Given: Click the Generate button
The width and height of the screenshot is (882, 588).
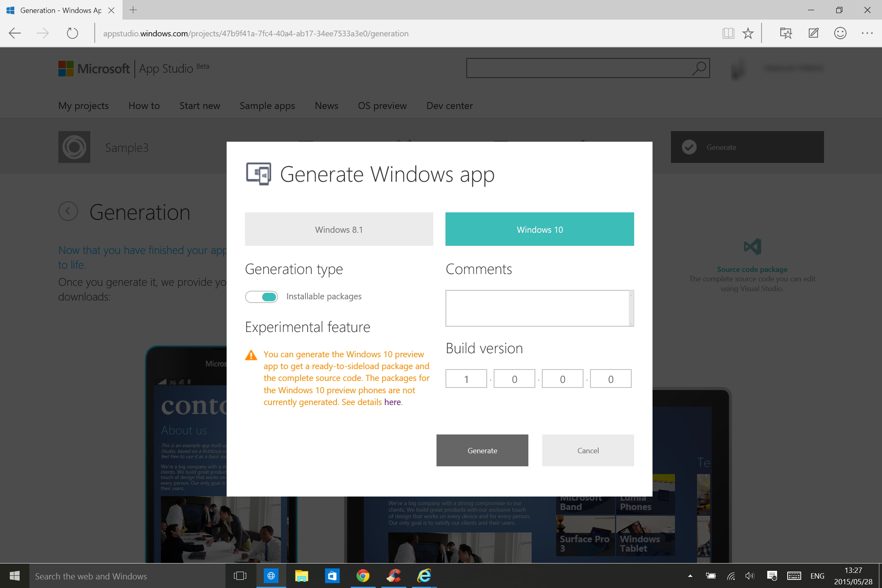Looking at the screenshot, I should [x=482, y=450].
